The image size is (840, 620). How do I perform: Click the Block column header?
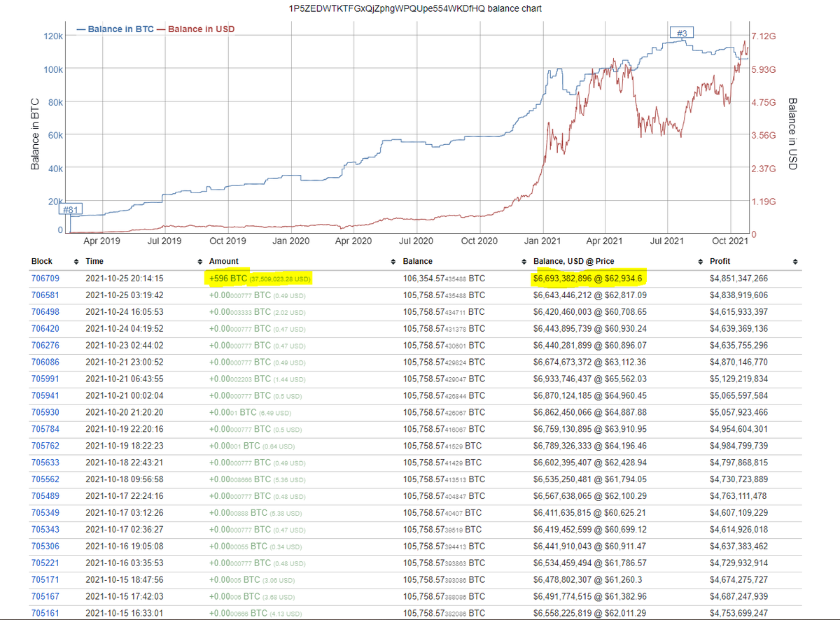click(42, 261)
